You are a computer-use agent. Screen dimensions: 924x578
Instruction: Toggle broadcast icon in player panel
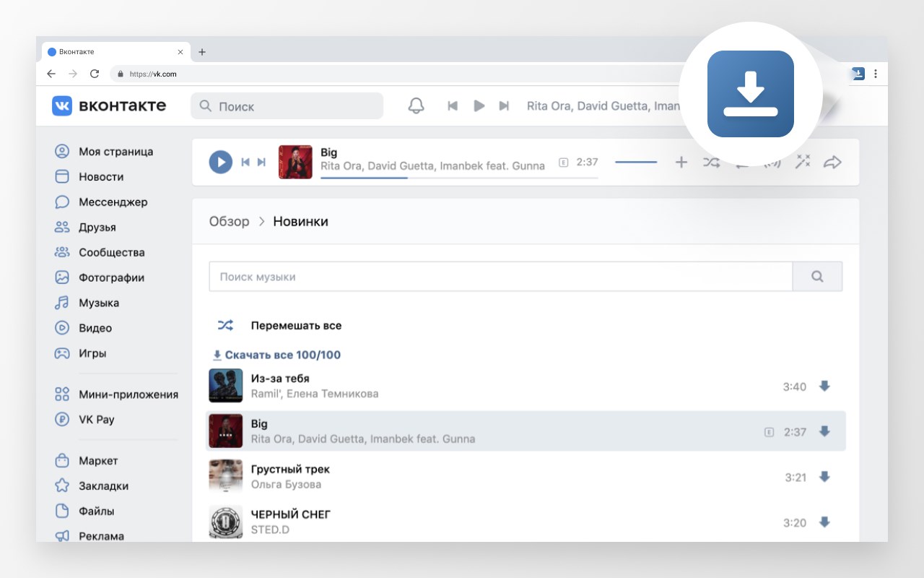(x=772, y=163)
